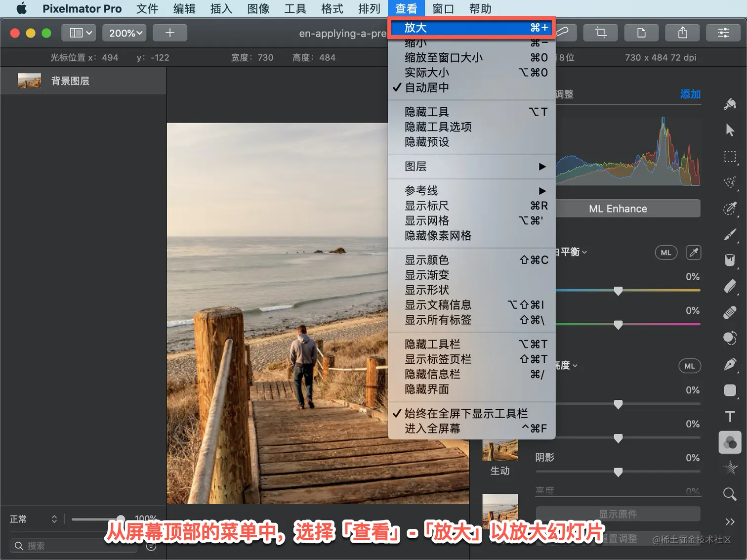Click the 搜索 layer search field

74,546
